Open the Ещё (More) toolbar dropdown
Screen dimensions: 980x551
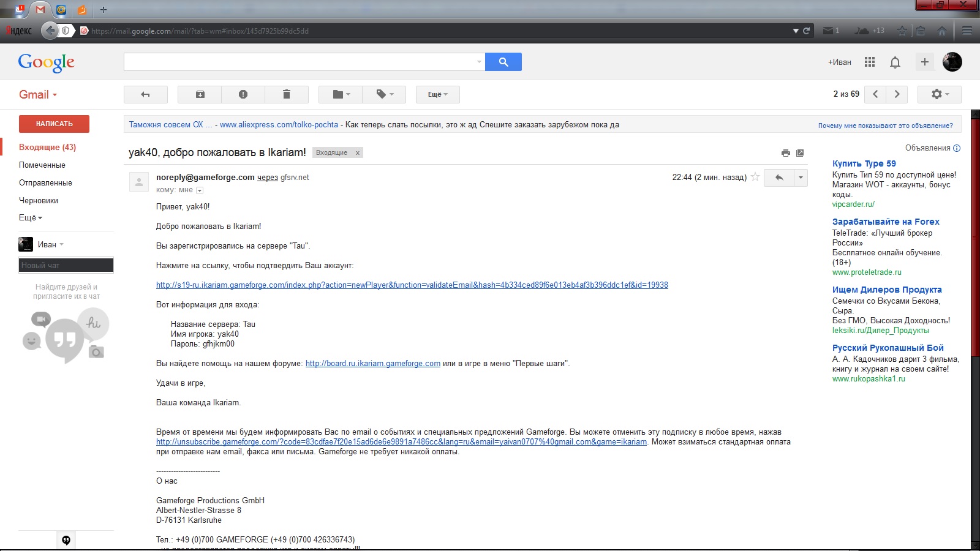(437, 94)
